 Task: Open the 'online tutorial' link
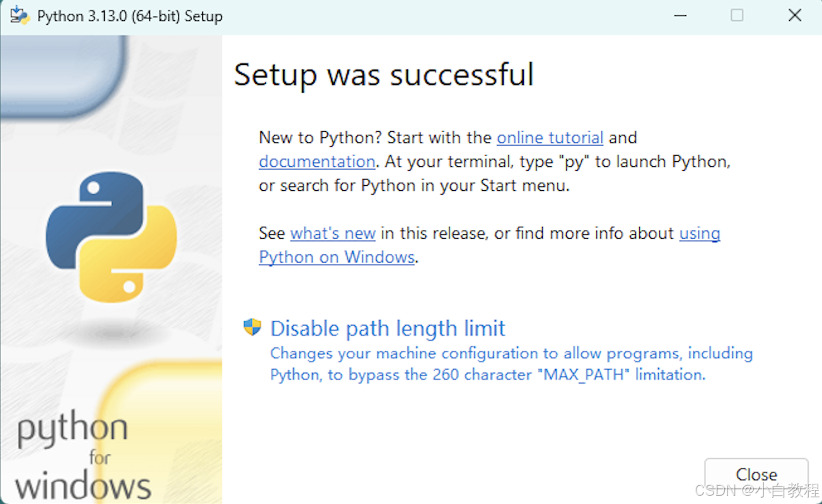click(549, 137)
